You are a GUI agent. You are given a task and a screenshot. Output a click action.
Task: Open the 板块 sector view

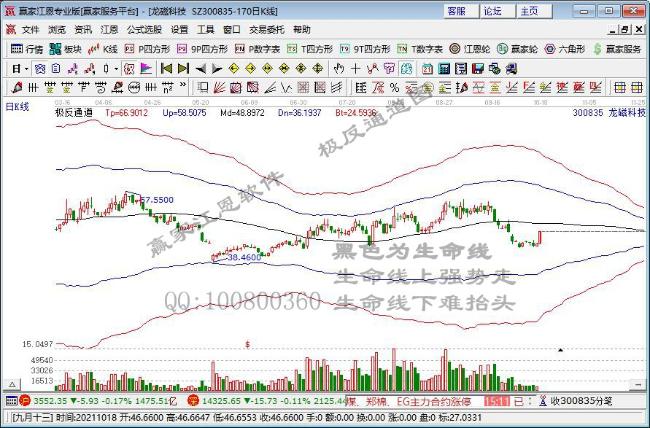click(67, 48)
